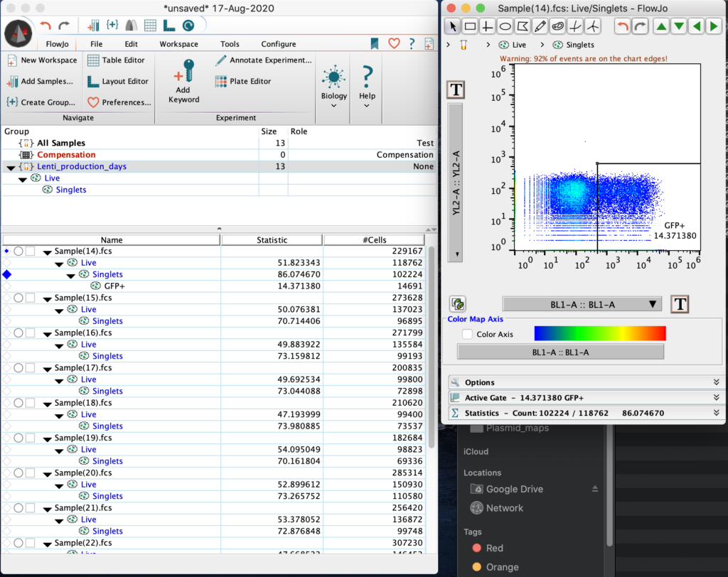Viewport: 728px width, 577px height.
Task: Tick the checkbox next to Sample(20).fcs
Action: point(30,473)
